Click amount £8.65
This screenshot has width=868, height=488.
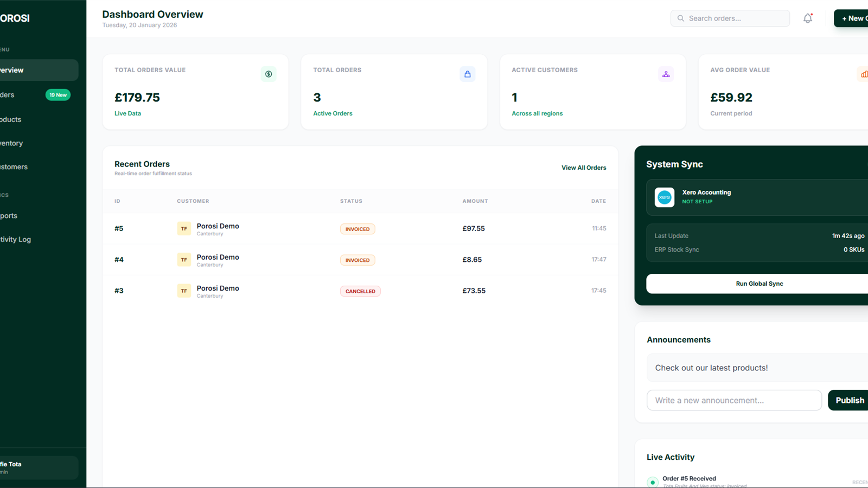(x=472, y=260)
